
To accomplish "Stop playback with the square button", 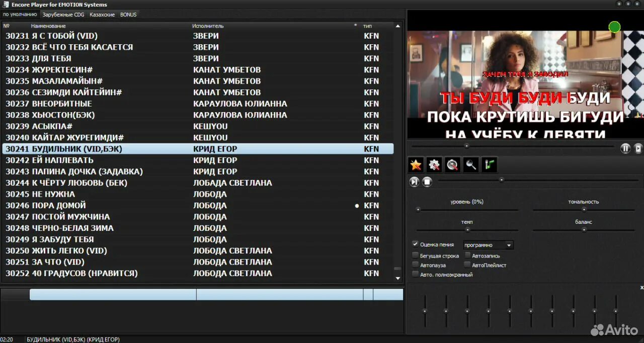I will point(427,182).
